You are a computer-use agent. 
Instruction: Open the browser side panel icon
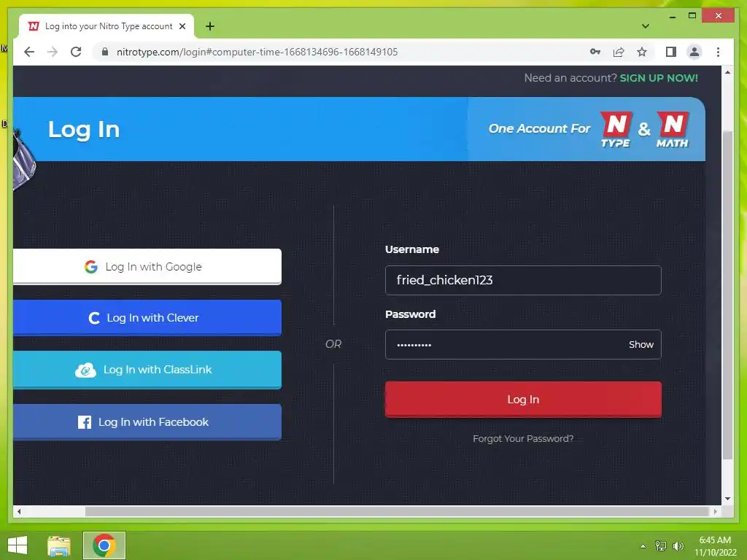(x=671, y=52)
